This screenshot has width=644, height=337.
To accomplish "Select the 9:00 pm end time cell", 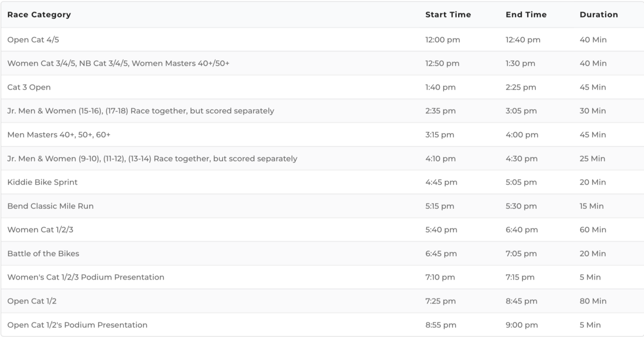I will [x=522, y=325].
